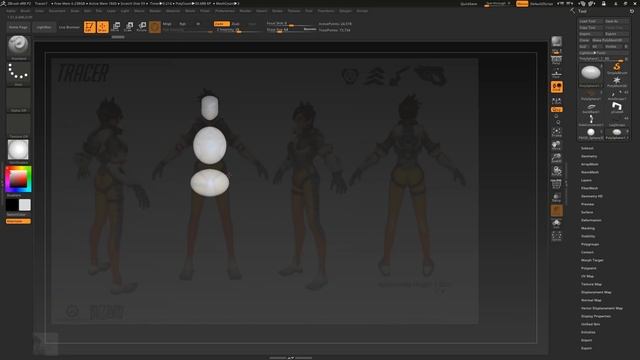This screenshot has height=360, width=640.
Task: Expand the Normal Map sub-palette
Action: pyautogui.click(x=591, y=300)
